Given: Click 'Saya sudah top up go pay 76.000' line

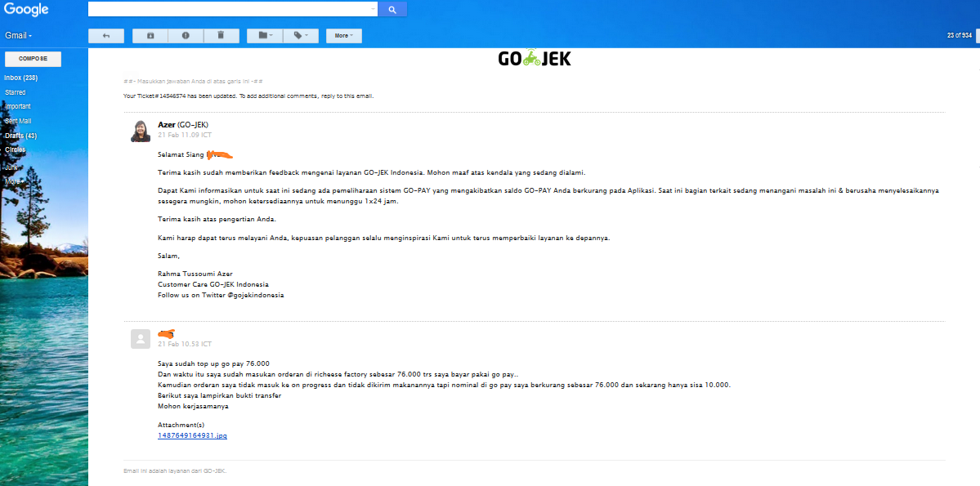Looking at the screenshot, I should (214, 363).
